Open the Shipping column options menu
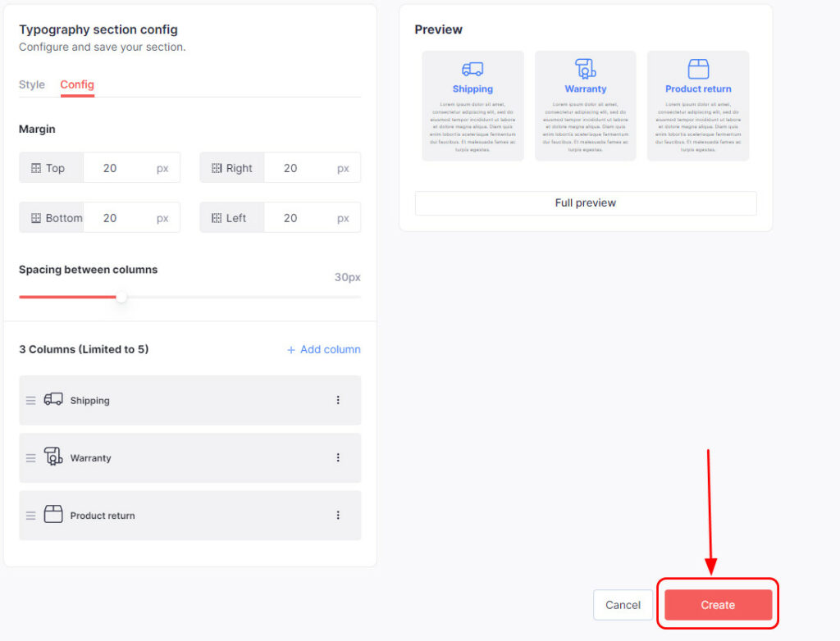This screenshot has height=641, width=840. point(338,400)
